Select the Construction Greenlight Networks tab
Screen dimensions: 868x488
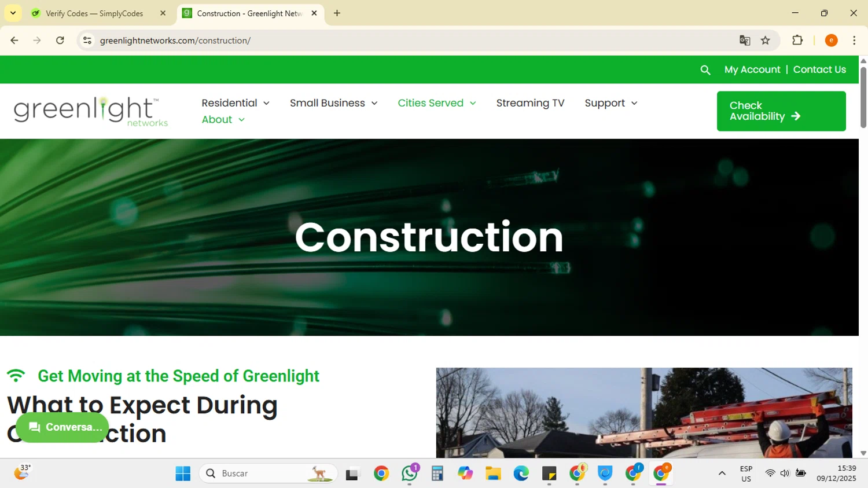coord(249,13)
